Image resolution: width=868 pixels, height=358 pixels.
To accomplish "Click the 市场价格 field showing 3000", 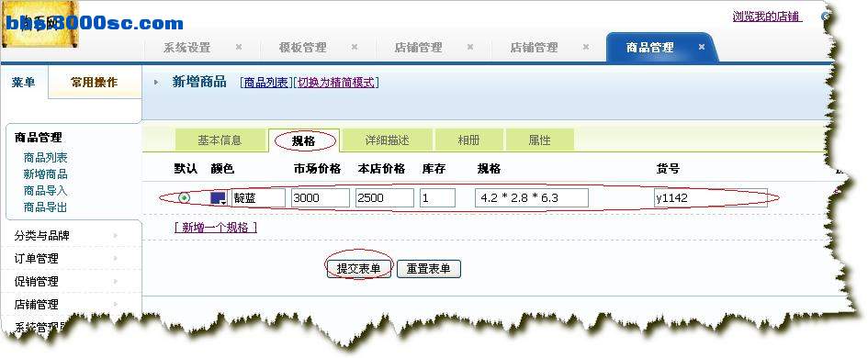I will point(321,198).
